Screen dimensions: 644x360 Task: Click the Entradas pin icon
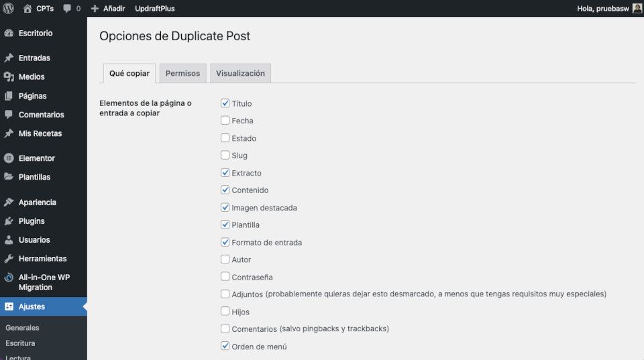[x=9, y=58]
